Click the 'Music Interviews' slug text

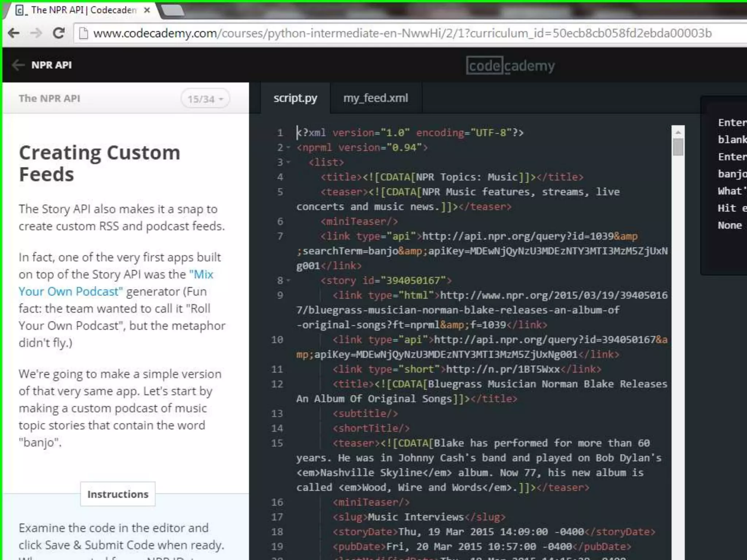click(x=416, y=517)
